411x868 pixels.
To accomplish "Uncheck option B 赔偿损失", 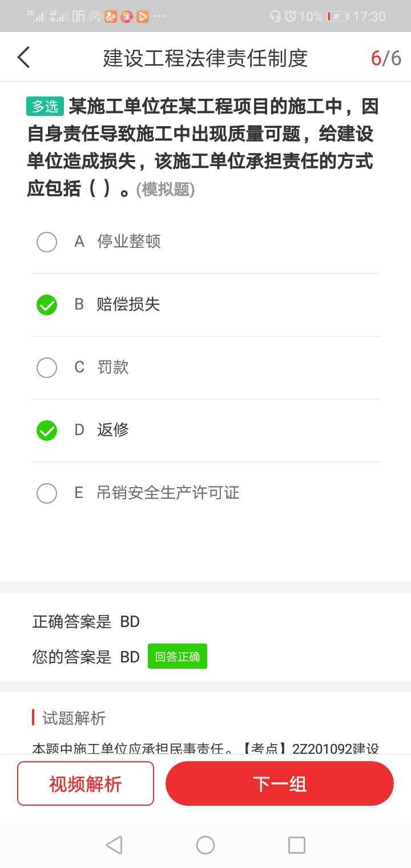I will (47, 305).
